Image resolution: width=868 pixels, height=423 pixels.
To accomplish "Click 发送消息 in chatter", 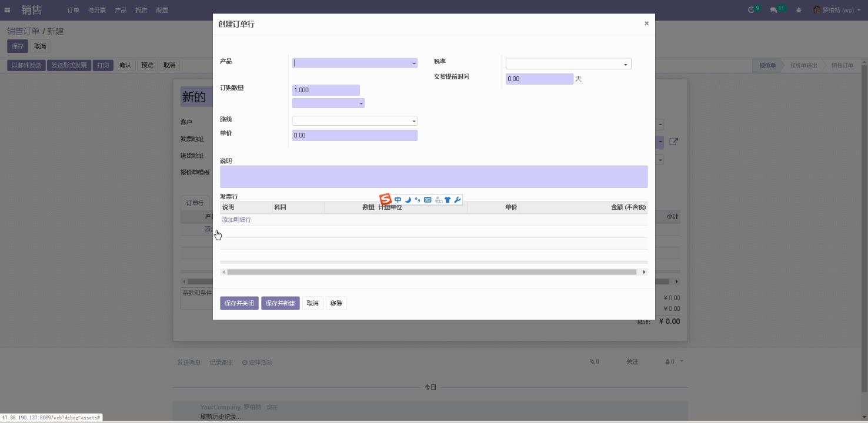I will click(189, 362).
